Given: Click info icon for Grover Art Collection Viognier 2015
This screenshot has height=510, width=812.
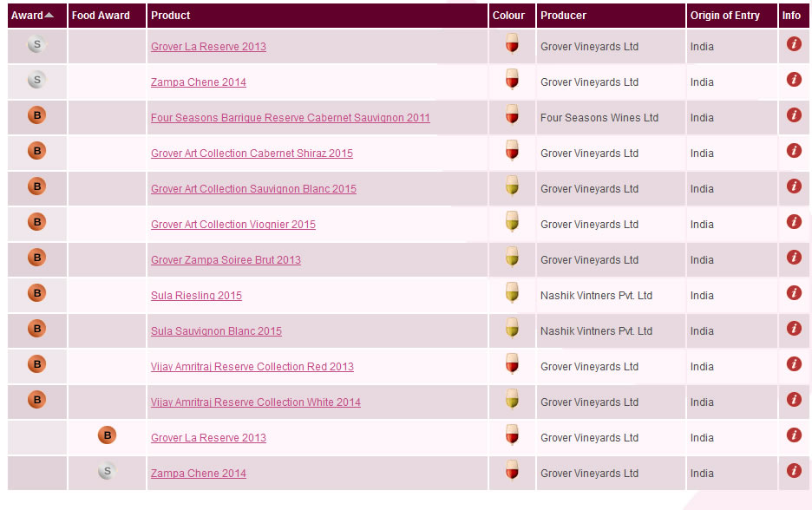Looking at the screenshot, I should [x=794, y=221].
